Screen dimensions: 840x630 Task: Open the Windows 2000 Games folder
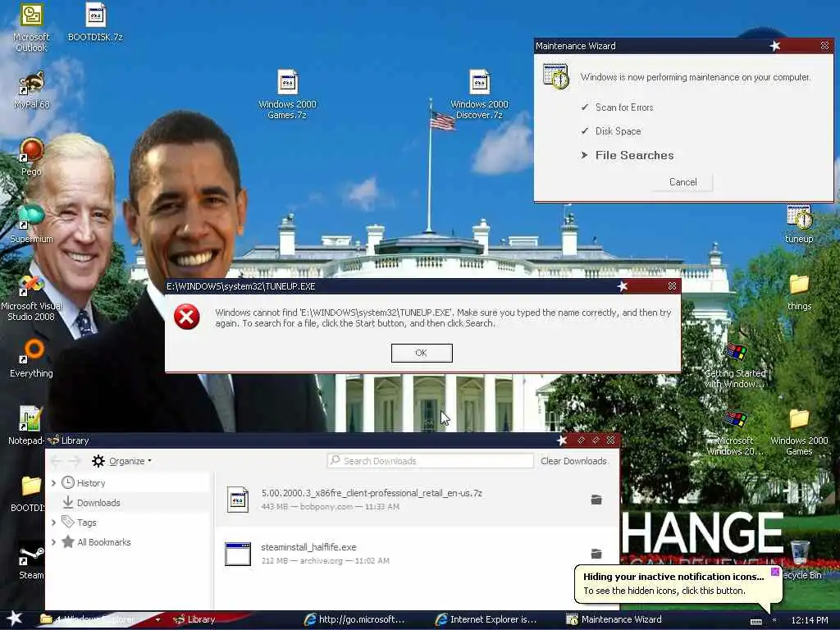point(799,432)
